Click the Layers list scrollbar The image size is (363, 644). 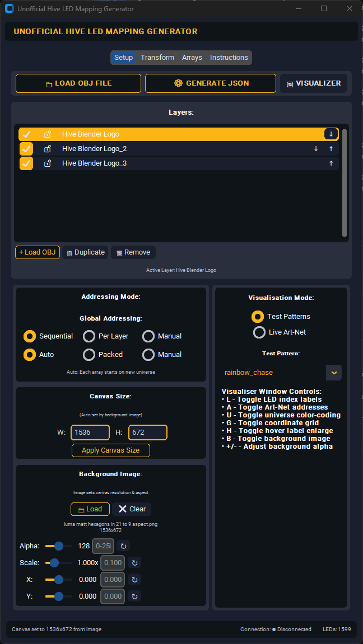pyautogui.click(x=345, y=182)
